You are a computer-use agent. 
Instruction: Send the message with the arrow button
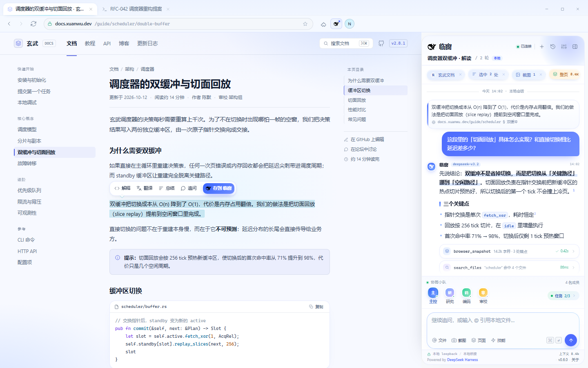tap(571, 340)
